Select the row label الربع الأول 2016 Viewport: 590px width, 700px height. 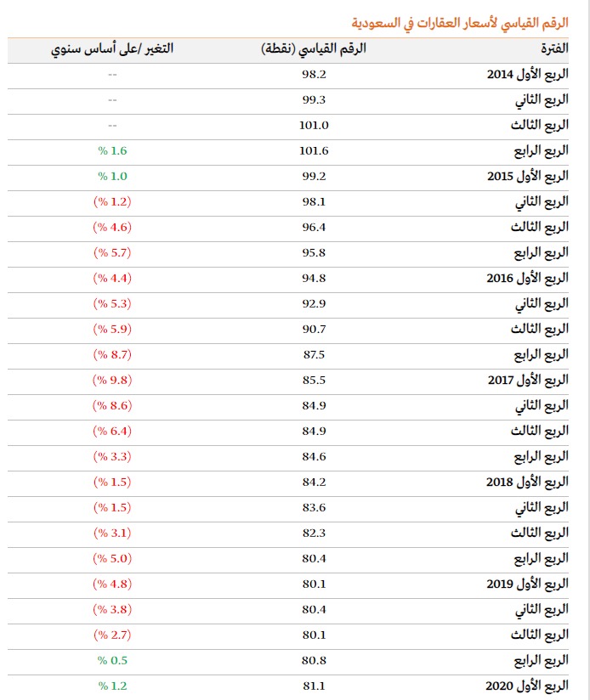point(528,279)
